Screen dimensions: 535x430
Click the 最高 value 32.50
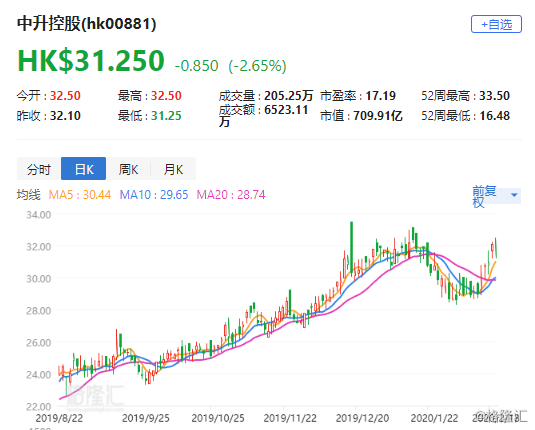166,96
